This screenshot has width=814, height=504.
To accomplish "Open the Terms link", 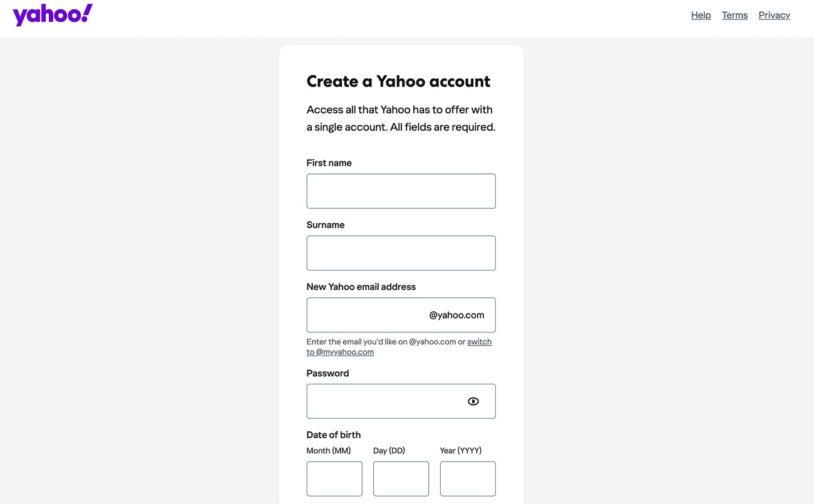I will coord(734,14).
